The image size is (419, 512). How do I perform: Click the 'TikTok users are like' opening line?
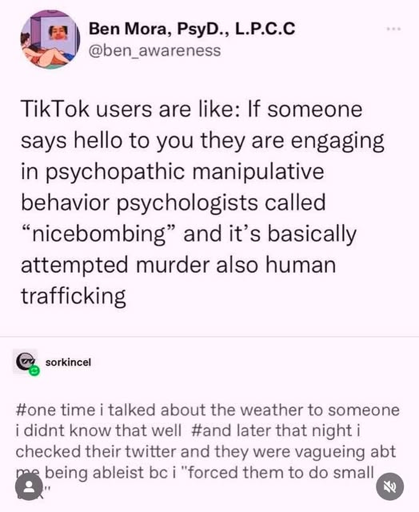pyautogui.click(x=130, y=109)
